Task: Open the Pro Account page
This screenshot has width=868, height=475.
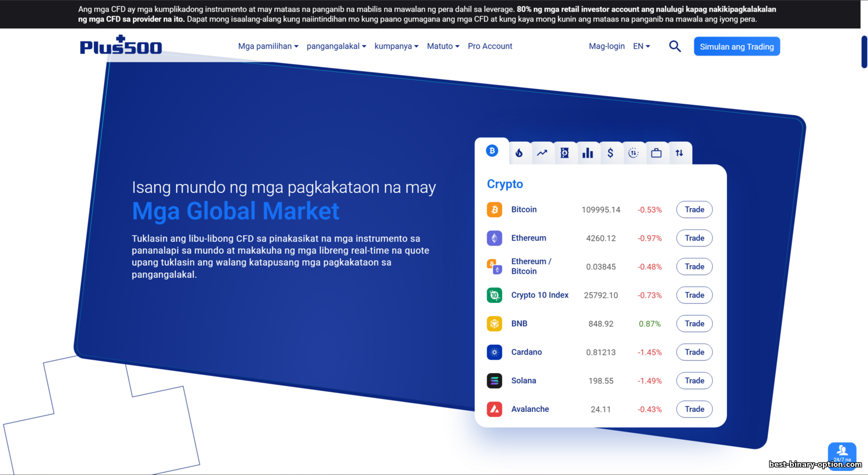Action: (x=490, y=46)
